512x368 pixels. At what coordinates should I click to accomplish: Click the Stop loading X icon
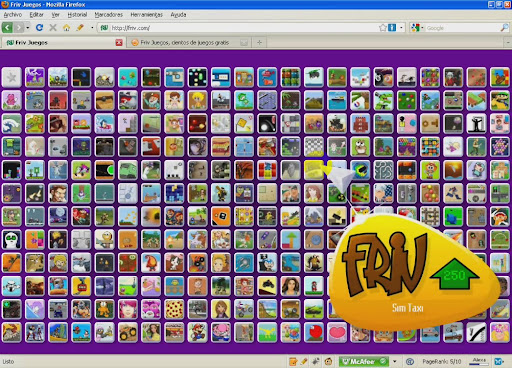coord(53,28)
